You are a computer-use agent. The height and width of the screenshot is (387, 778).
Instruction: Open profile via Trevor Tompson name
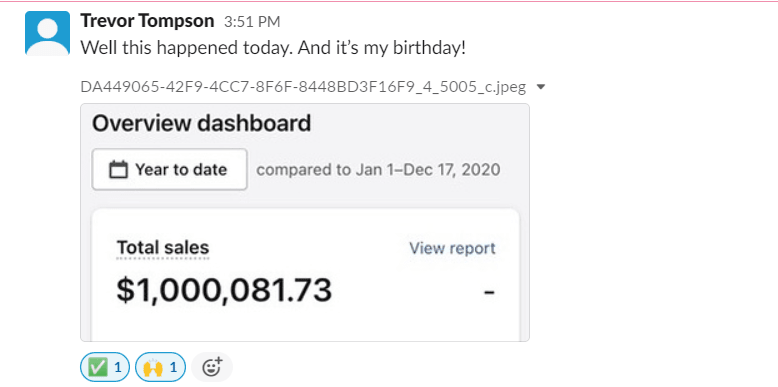[x=147, y=21]
